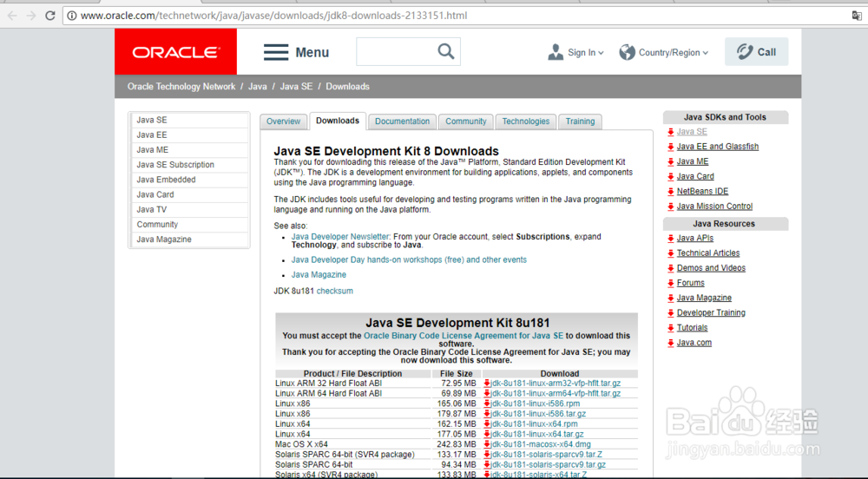Screen dimensions: 868x479
Task: Click the Oracle logo
Action: click(x=175, y=52)
